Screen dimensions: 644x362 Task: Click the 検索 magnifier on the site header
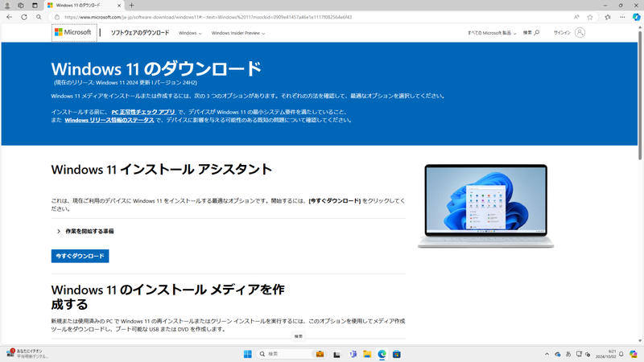531,32
